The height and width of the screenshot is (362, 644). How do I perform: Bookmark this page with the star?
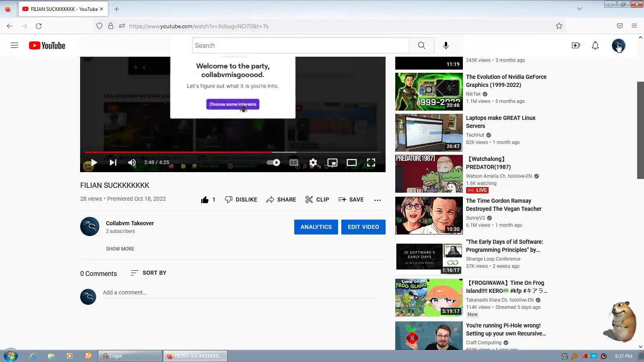559,26
